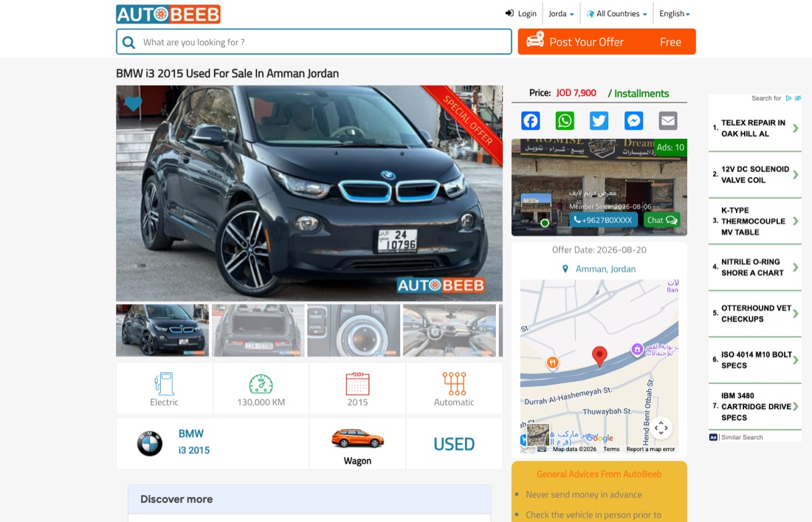Click the 2015 calendar icon
This screenshot has width=812, height=522.
[357, 384]
